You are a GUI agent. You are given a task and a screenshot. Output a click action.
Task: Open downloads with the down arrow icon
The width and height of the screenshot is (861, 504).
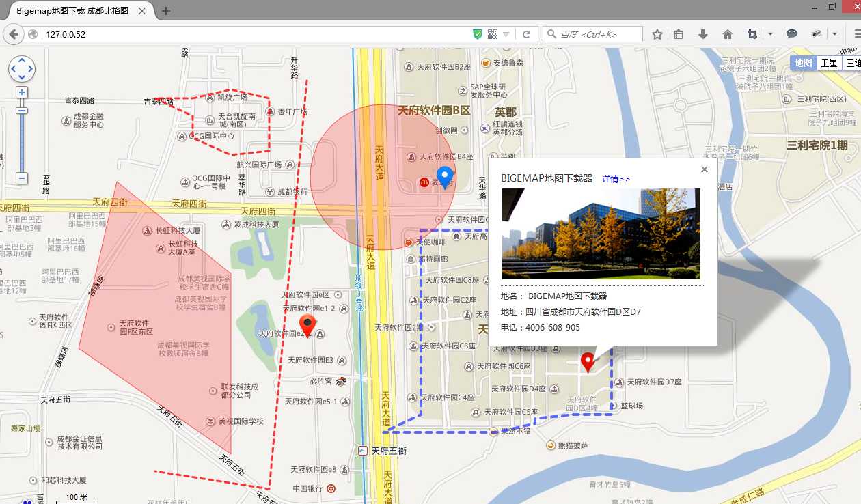702,34
